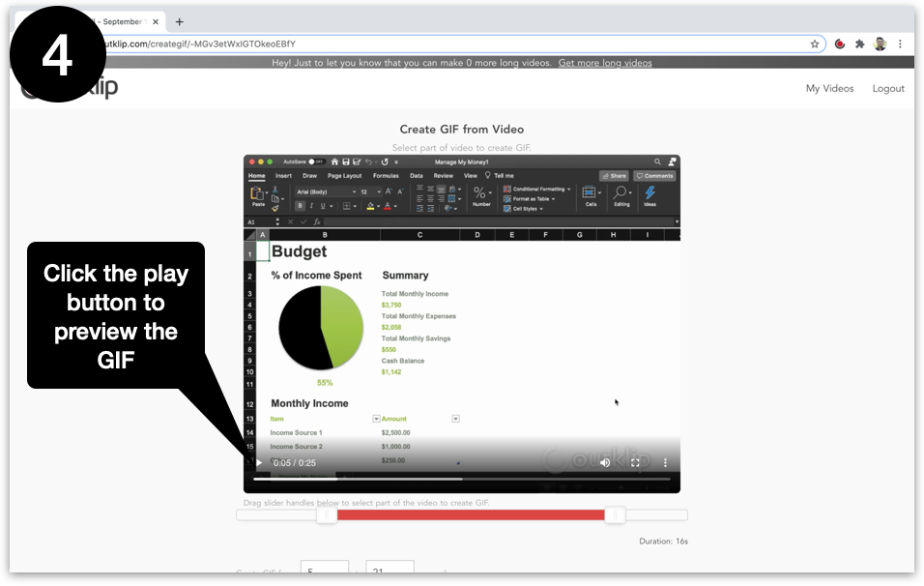This screenshot has height=586, width=924.
Task: Toggle the Excel AutoSave switch
Action: pyautogui.click(x=316, y=161)
